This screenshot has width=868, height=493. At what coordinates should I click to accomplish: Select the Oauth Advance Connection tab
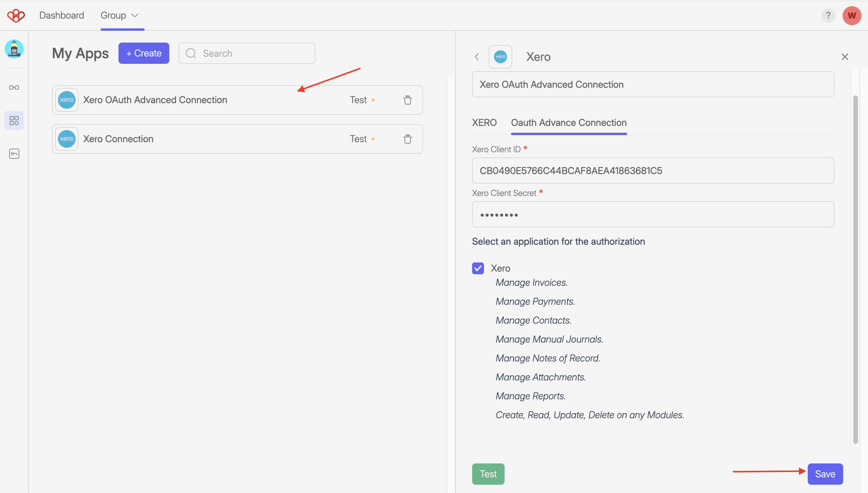click(569, 122)
